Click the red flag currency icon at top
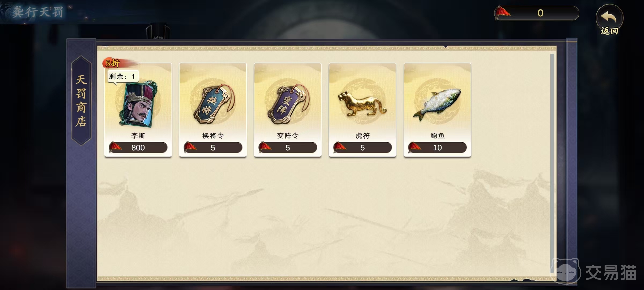644x290 pixels. pos(502,13)
